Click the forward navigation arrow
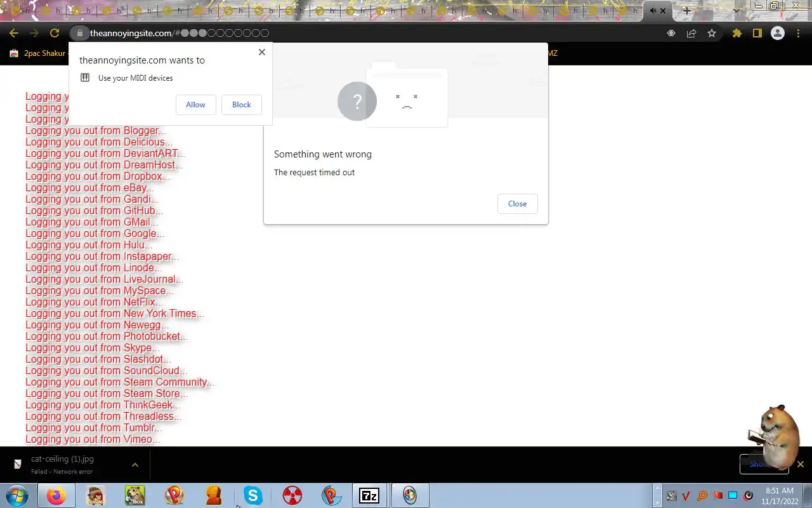Viewport: 812px width, 508px height. pyautogui.click(x=34, y=33)
